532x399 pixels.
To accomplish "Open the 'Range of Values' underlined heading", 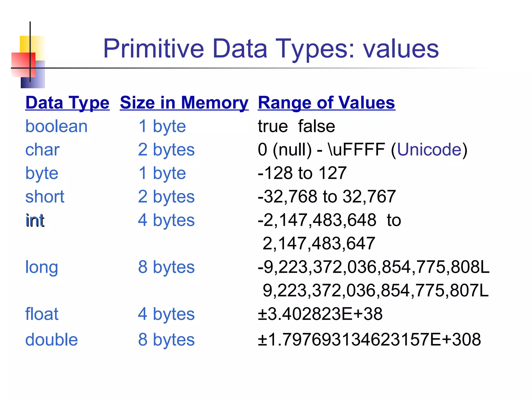I will 327,103.
